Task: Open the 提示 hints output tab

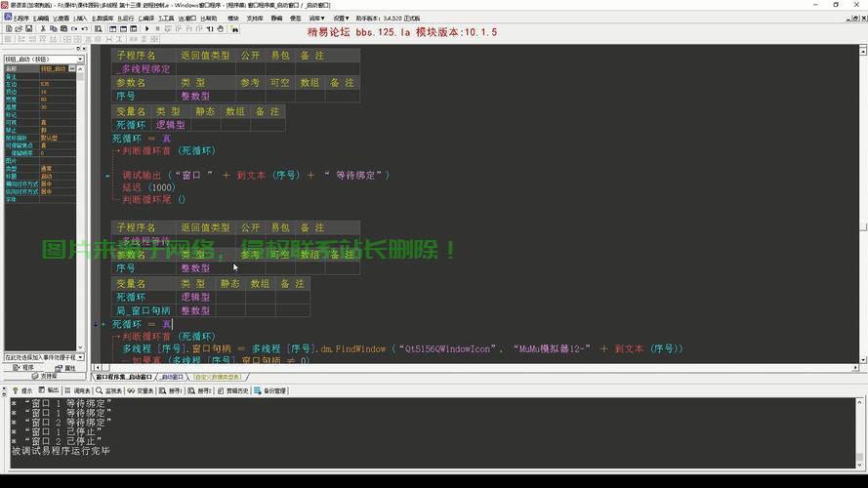Action: pos(22,390)
